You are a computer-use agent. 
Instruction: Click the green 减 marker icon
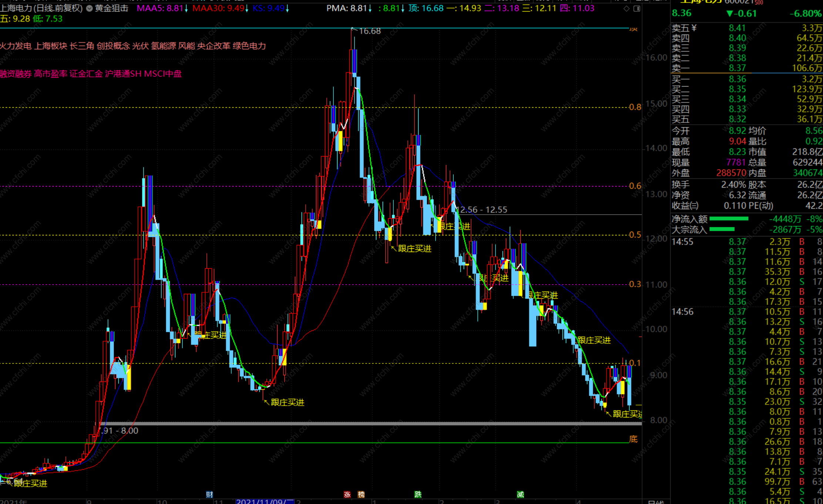pyautogui.click(x=520, y=494)
